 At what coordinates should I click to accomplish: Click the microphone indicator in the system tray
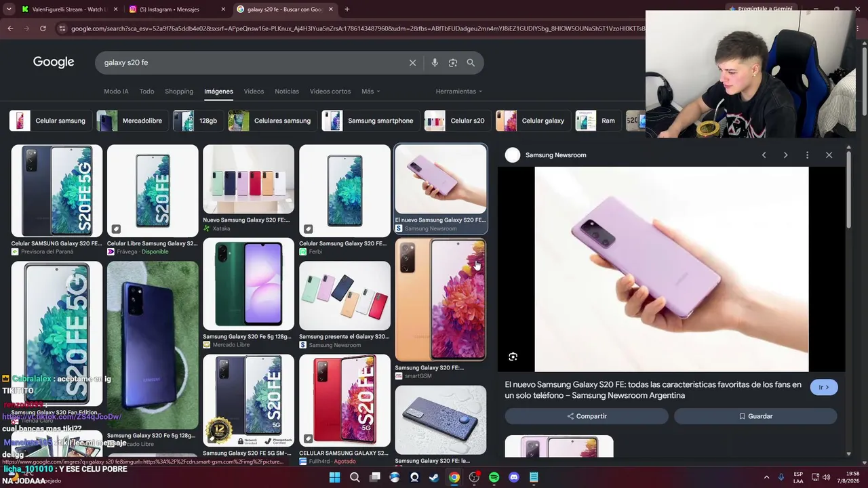point(781,477)
